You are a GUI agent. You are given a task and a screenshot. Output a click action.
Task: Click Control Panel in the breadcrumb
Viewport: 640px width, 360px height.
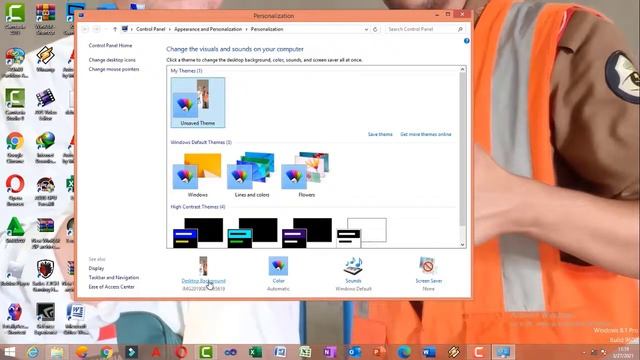151,29
